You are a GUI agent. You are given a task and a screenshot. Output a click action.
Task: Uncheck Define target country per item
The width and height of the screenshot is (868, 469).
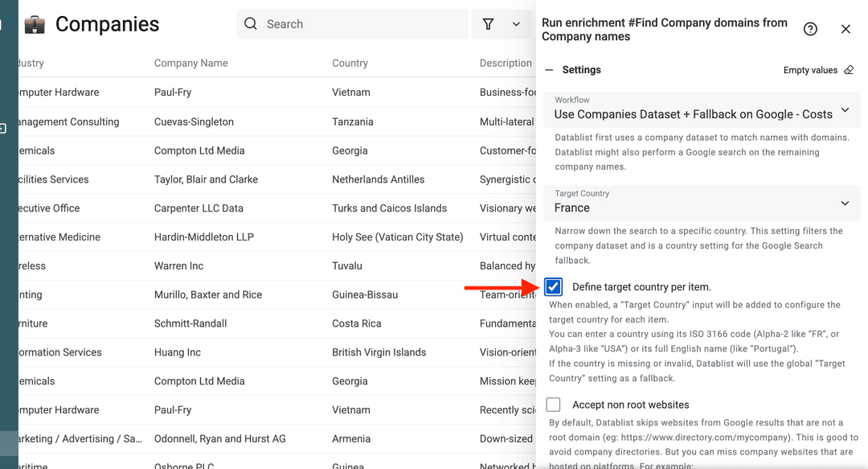point(553,286)
